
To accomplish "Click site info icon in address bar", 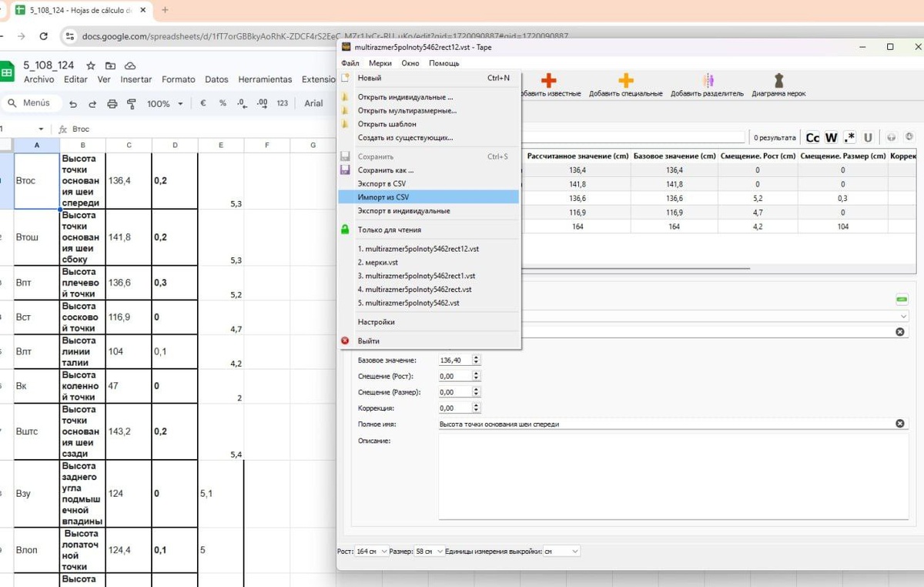I will pyautogui.click(x=70, y=36).
